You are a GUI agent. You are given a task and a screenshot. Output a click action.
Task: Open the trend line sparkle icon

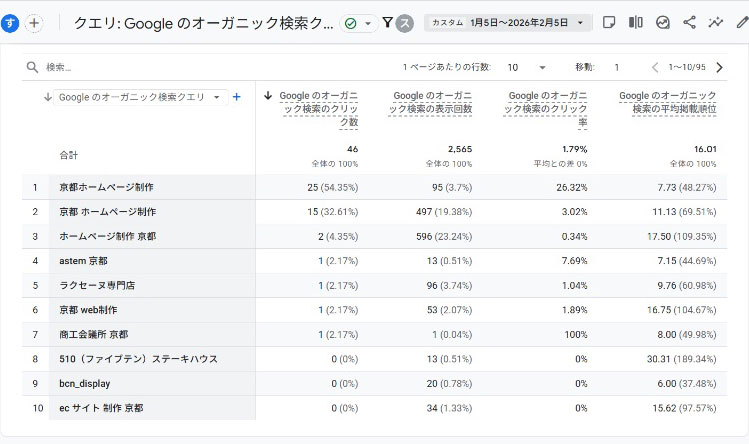tap(716, 22)
